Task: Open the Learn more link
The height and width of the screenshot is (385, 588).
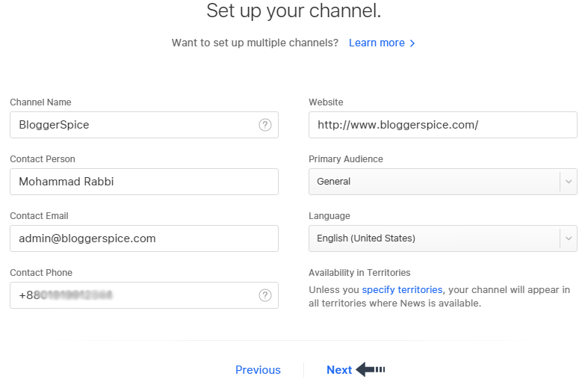Action: pos(377,43)
